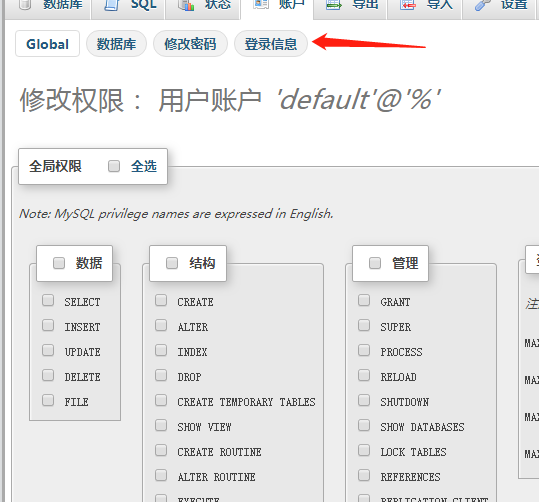Enable the REFERENCES privilege checkbox
539x502 pixels.
click(x=364, y=476)
